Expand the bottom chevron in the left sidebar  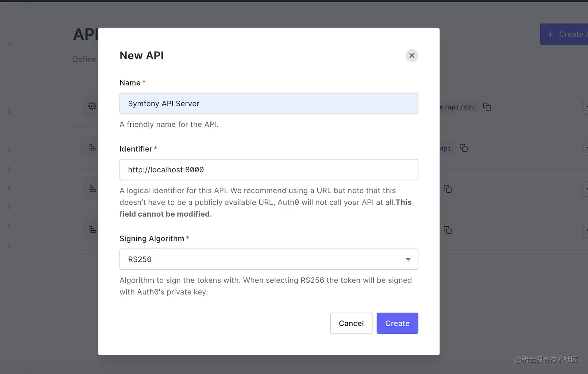[9, 245]
